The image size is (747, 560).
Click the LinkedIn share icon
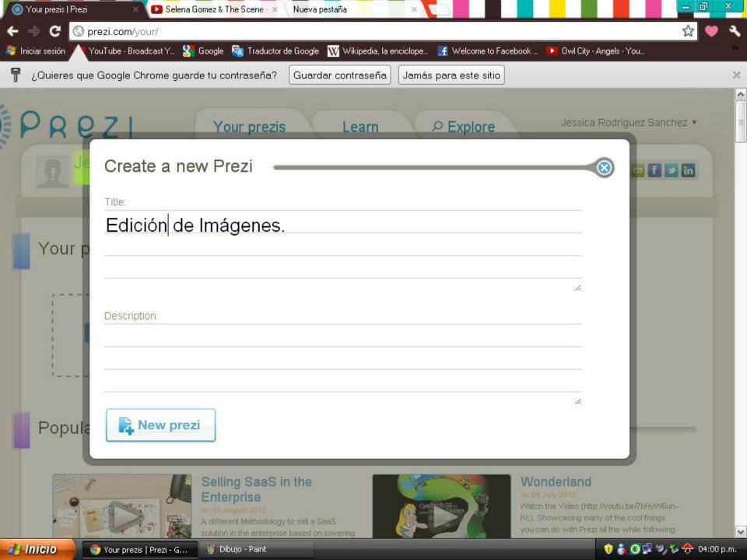688,170
